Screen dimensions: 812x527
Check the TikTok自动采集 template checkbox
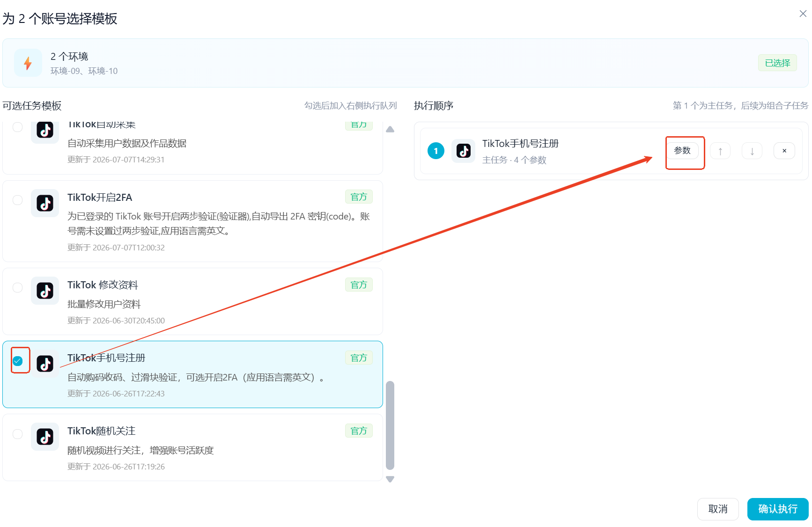tap(17, 127)
